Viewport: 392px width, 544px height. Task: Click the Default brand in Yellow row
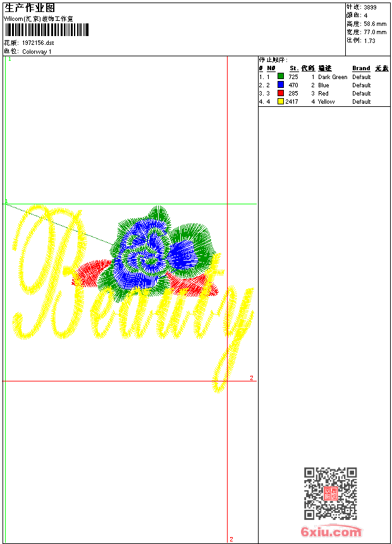(x=362, y=102)
